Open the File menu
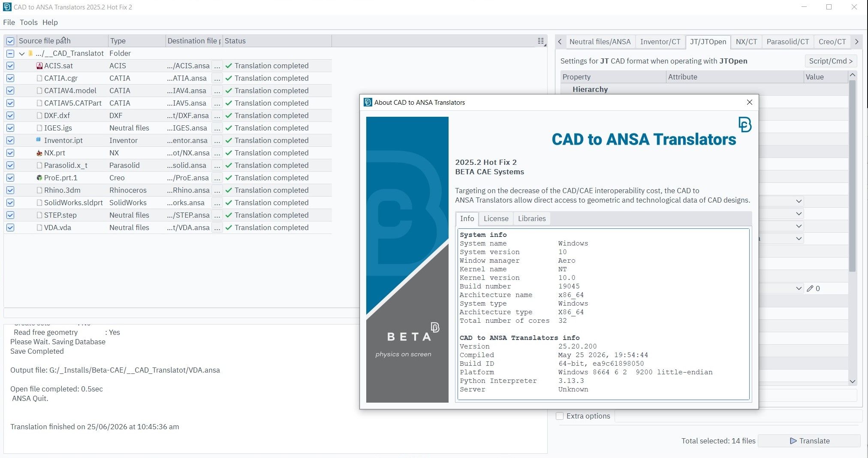 (9, 22)
